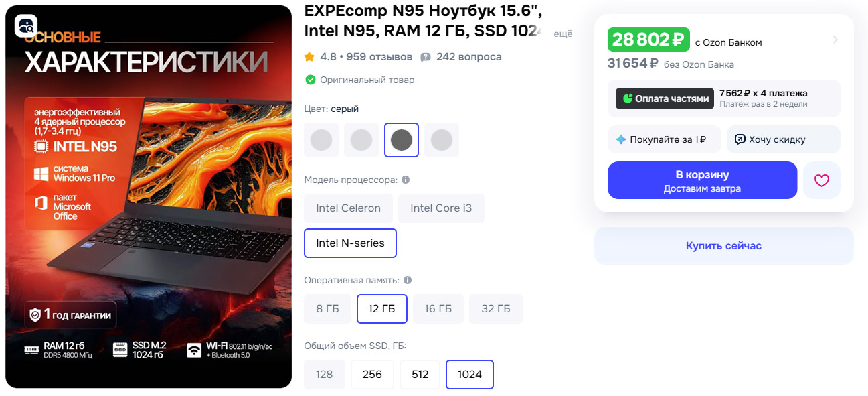Click the Купить сейчас button

723,246
